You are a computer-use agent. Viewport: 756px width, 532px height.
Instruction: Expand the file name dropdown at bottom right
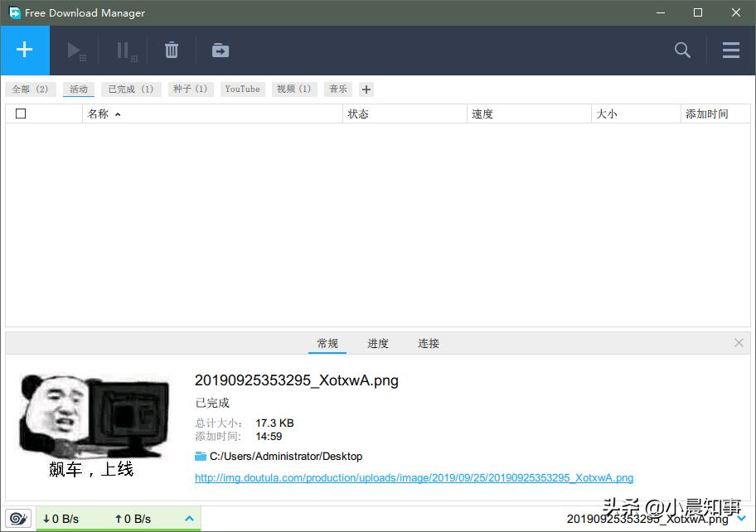pos(741,518)
